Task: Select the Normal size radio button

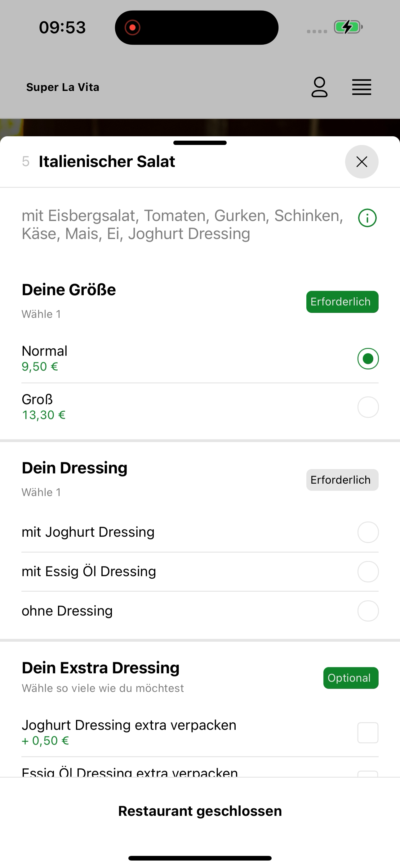Action: (x=368, y=359)
